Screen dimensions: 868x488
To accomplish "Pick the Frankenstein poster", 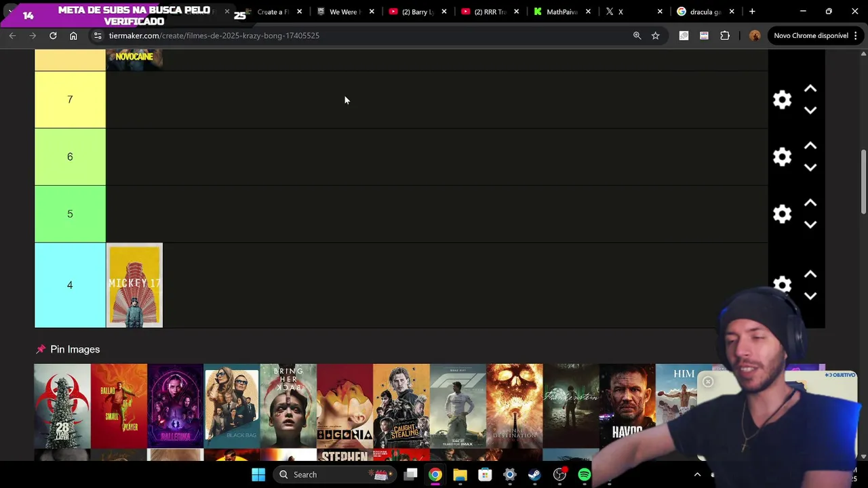I will 571,406.
